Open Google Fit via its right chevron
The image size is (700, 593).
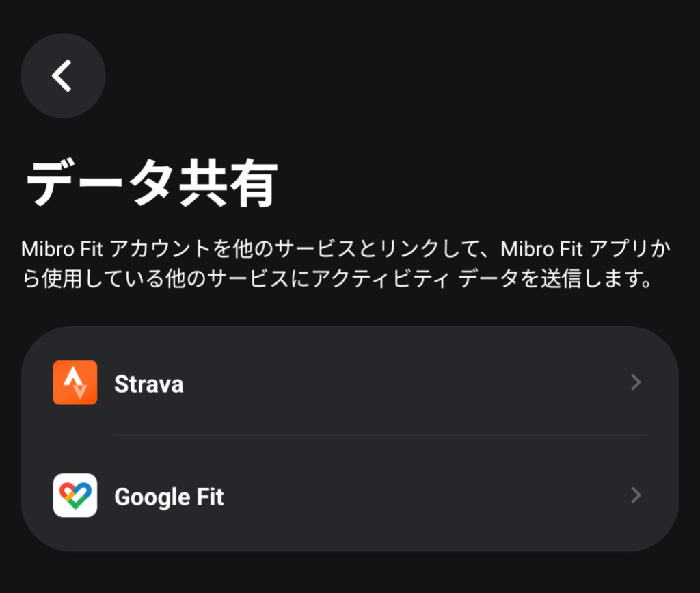click(636, 495)
